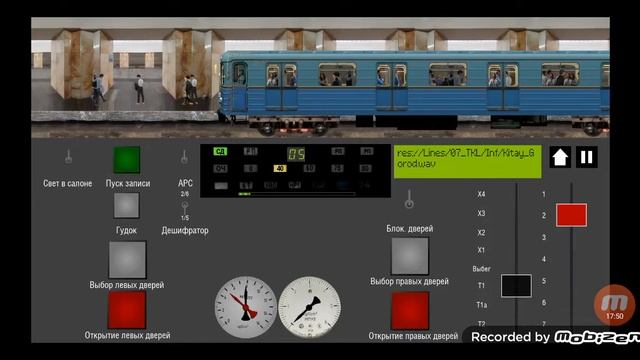This screenshot has width=640, height=360.
Task: Click the lit green СД indicator
Action: [220, 151]
